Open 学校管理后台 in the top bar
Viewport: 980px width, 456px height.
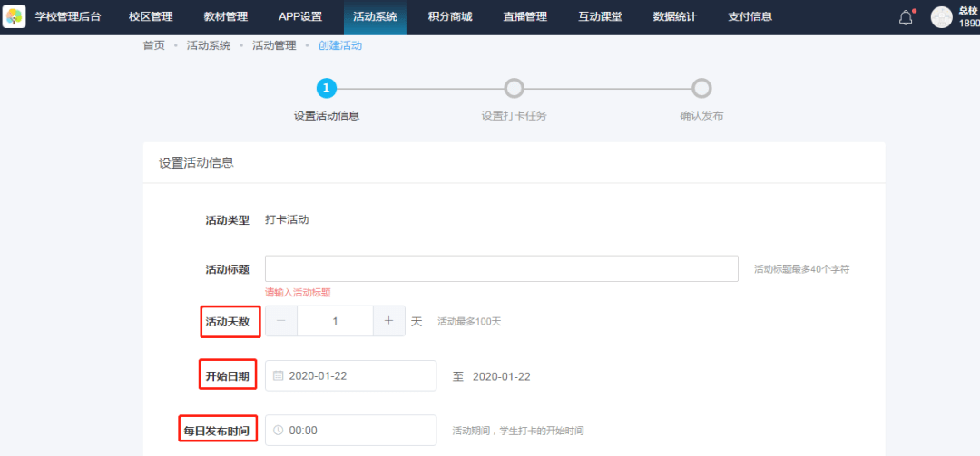click(x=67, y=17)
